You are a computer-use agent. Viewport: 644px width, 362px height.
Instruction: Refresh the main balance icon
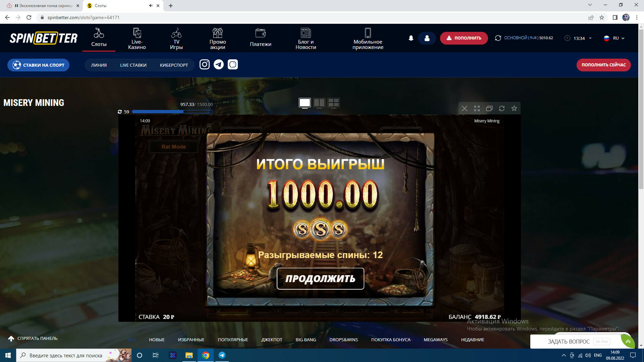[x=498, y=38]
